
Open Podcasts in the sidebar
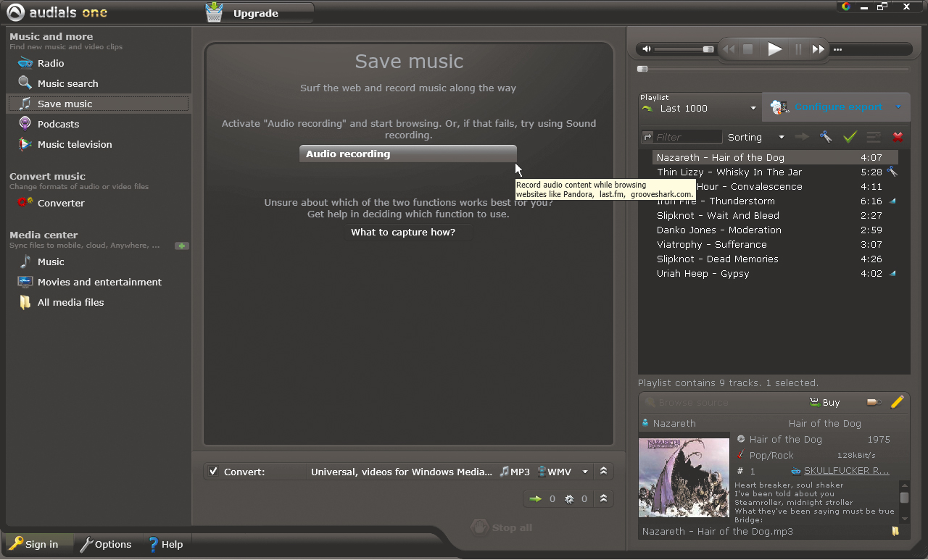point(58,124)
